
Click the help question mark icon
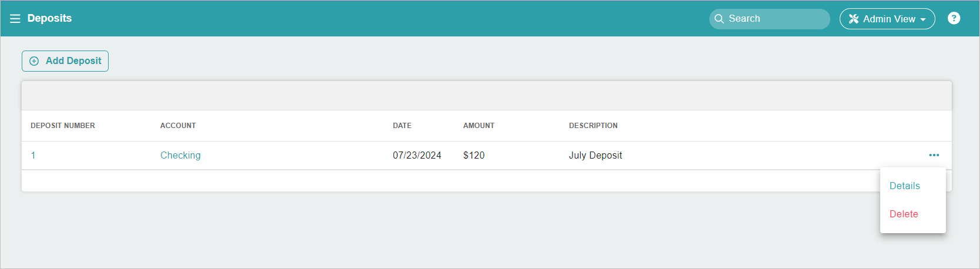(954, 18)
